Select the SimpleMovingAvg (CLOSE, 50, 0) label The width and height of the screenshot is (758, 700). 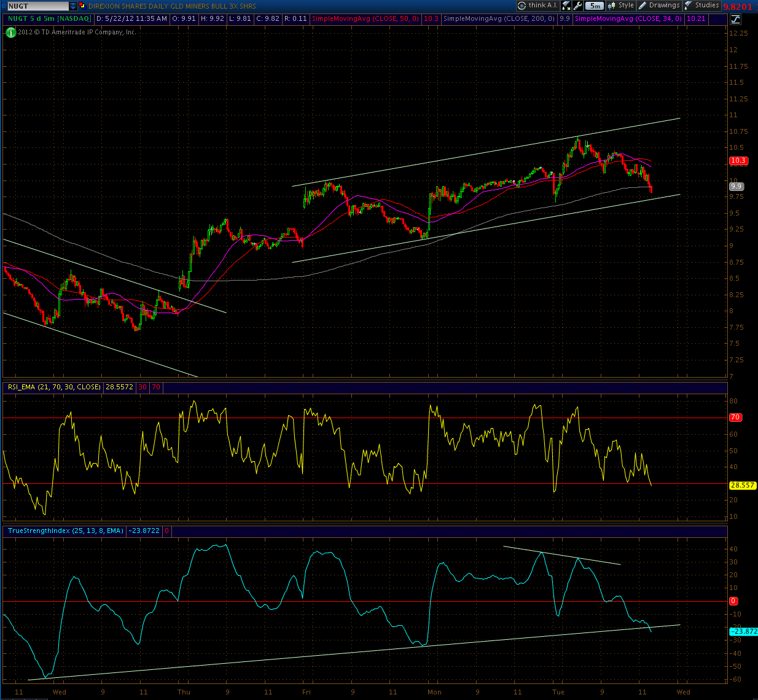tap(365, 18)
